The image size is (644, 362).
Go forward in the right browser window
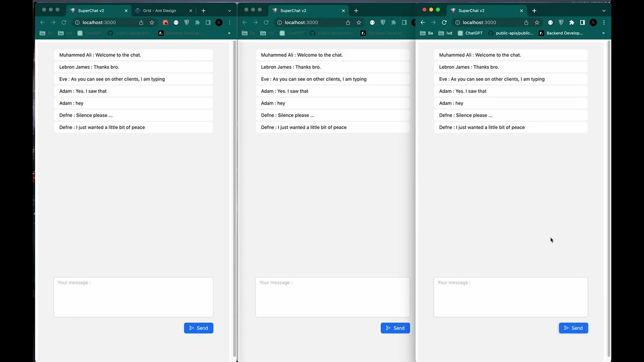tap(433, 22)
